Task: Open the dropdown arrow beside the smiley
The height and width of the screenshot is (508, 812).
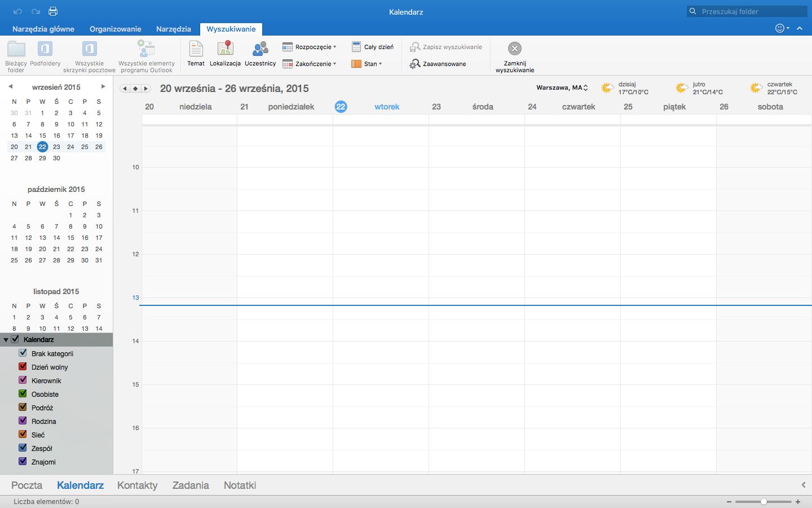Action: 788,28
